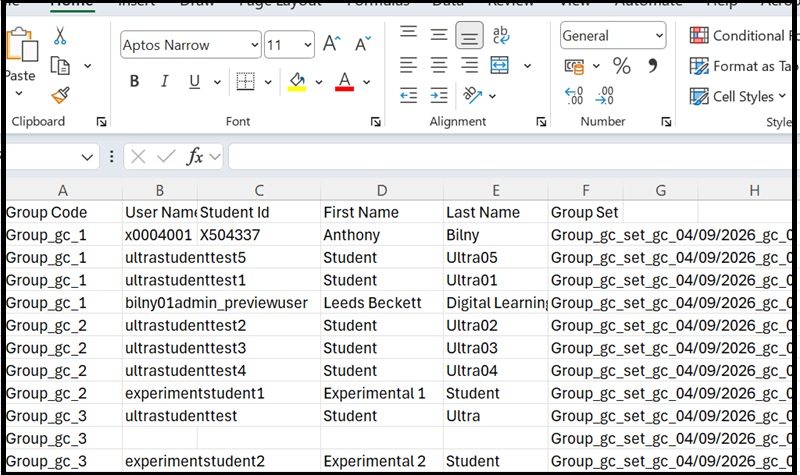
Task: Click the Copy icon
Action: pyautogui.click(x=60, y=66)
